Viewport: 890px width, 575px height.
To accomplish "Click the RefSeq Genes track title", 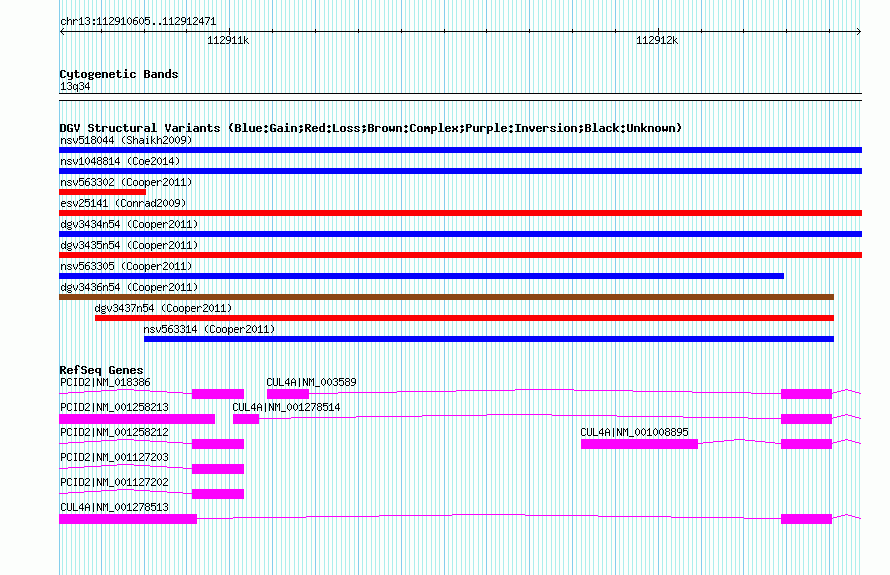I will 101,370.
